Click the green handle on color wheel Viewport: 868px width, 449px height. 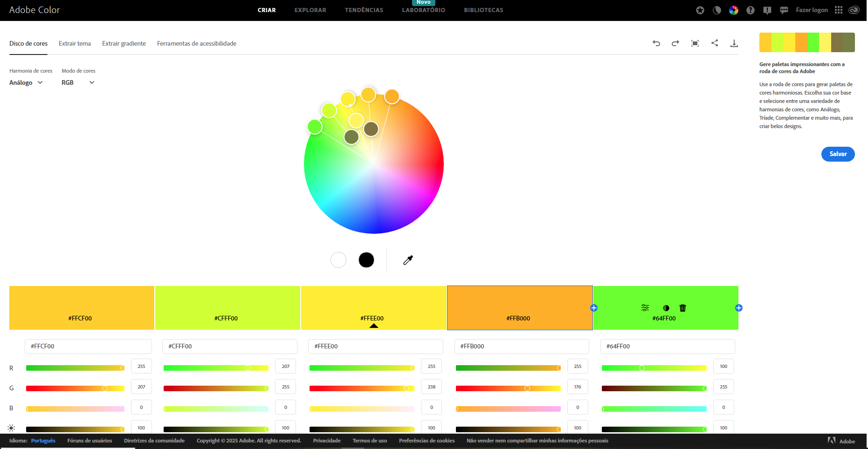pyautogui.click(x=315, y=127)
